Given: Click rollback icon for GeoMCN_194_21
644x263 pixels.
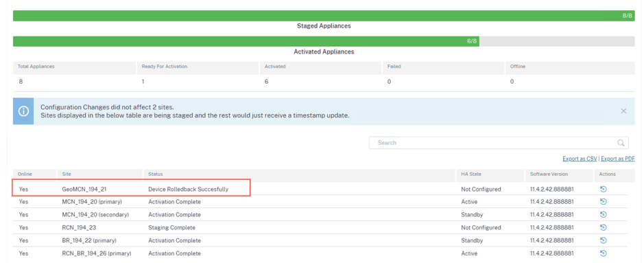Looking at the screenshot, I should [x=603, y=189].
